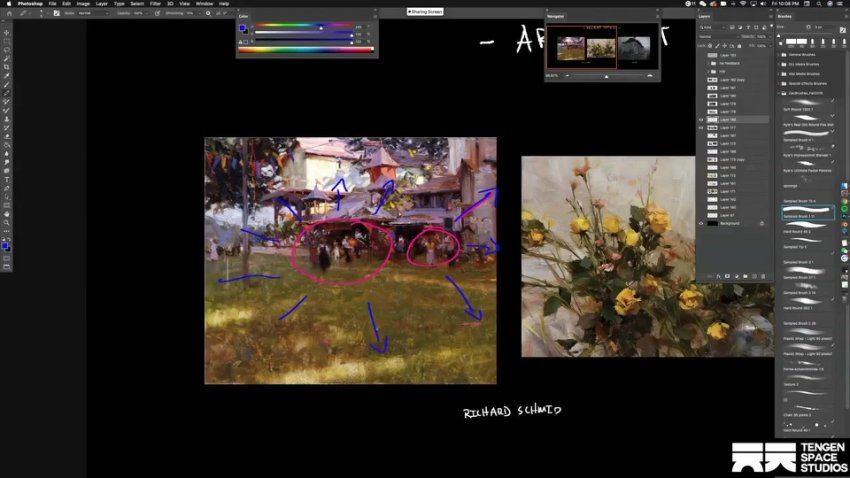Toggle visibility of Layer 177
Image resolution: width=850 pixels, height=478 pixels.
click(x=701, y=128)
